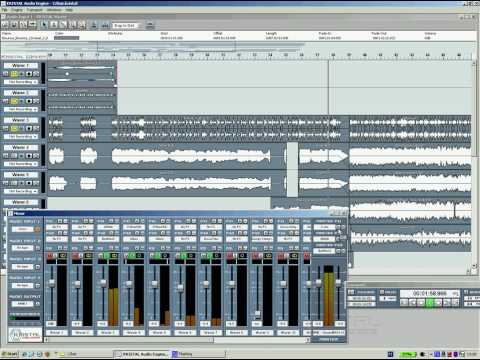Viewport: 480px width, 360px height.
Task: Click the first toolbar icon in Waver window
Action: (x=5, y=25)
